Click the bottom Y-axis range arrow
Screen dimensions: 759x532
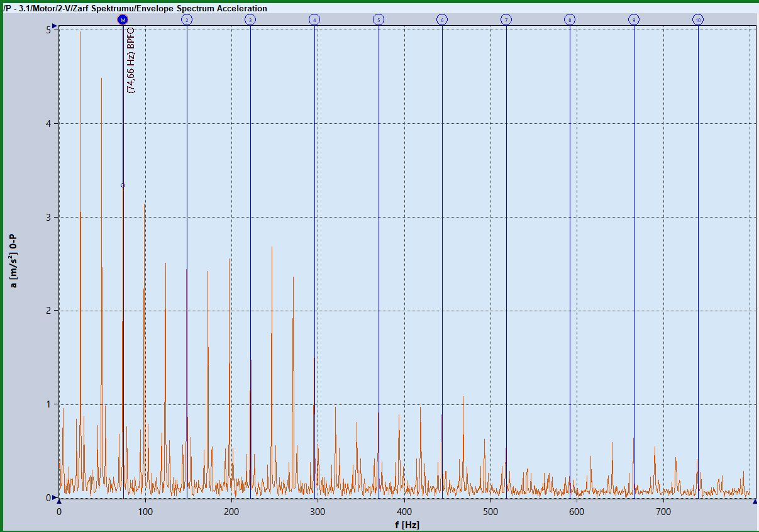coord(55,497)
